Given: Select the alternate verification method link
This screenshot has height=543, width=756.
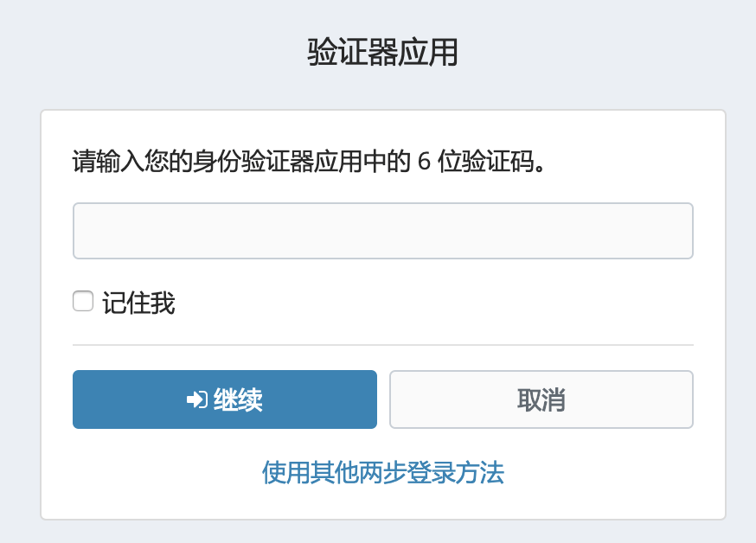Looking at the screenshot, I should point(382,474).
